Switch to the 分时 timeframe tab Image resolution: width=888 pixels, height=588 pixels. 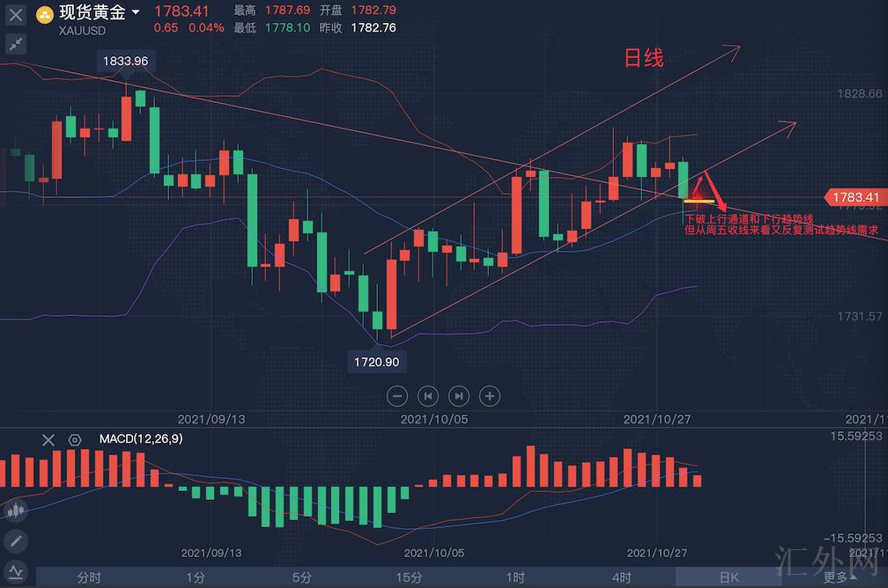tap(88, 577)
